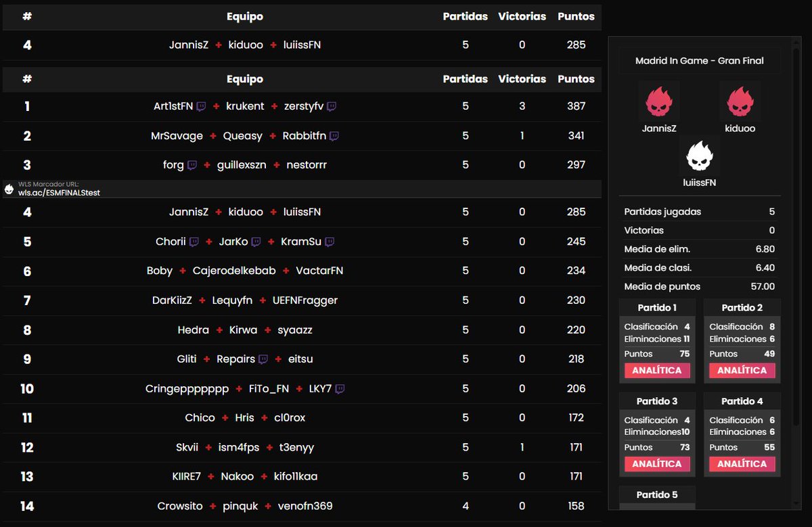Click the 341 points value for rank 2
This screenshot has height=527, width=812.
[x=577, y=136]
